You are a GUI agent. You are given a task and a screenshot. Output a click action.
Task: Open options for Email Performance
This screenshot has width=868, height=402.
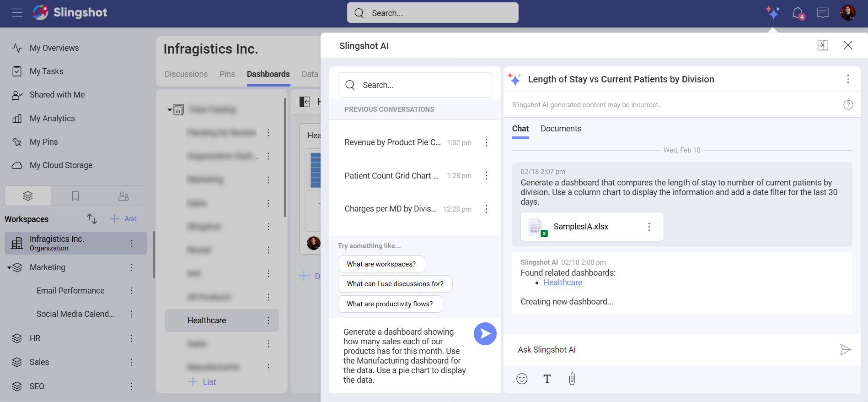point(131,291)
